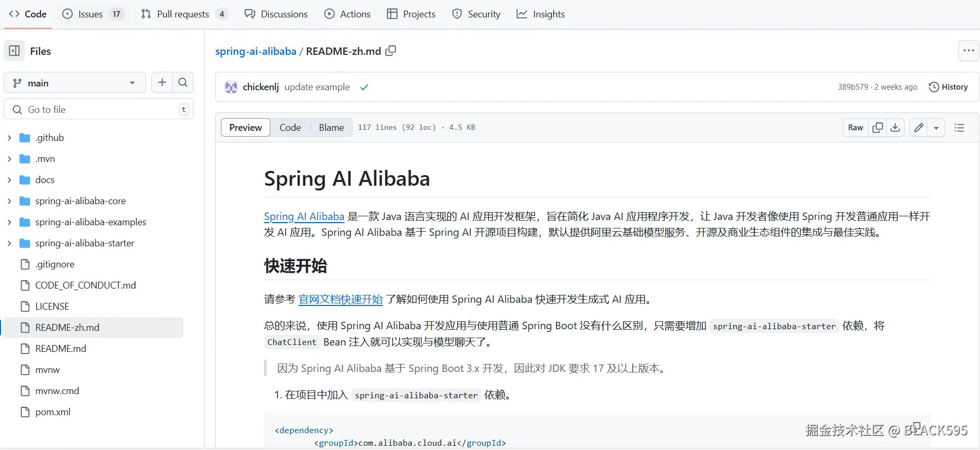This screenshot has height=450, width=980.
Task: Open the Actions tab
Action: coord(347,14)
